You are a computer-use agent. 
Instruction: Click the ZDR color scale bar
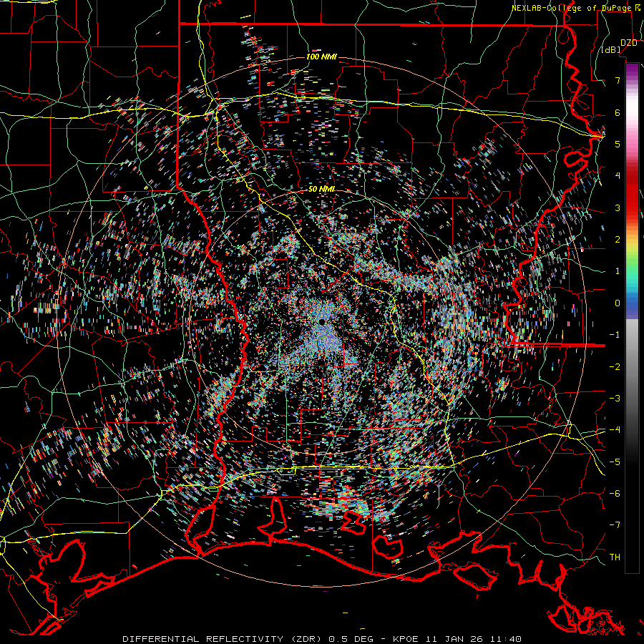pyautogui.click(x=632, y=318)
